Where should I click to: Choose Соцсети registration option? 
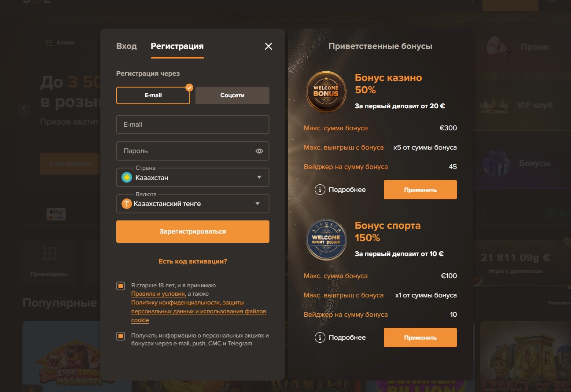[232, 95]
